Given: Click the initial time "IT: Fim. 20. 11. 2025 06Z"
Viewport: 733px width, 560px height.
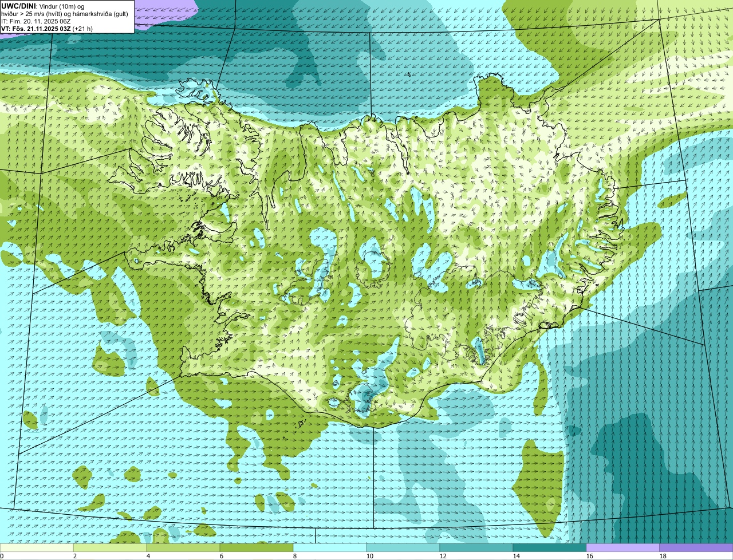Looking at the screenshot, I should (x=36, y=21).
